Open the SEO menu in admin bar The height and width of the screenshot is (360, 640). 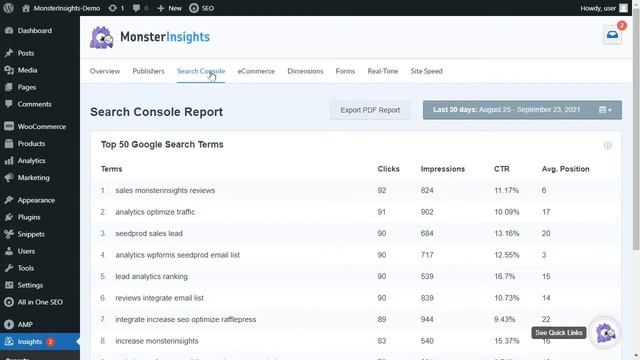[202, 8]
